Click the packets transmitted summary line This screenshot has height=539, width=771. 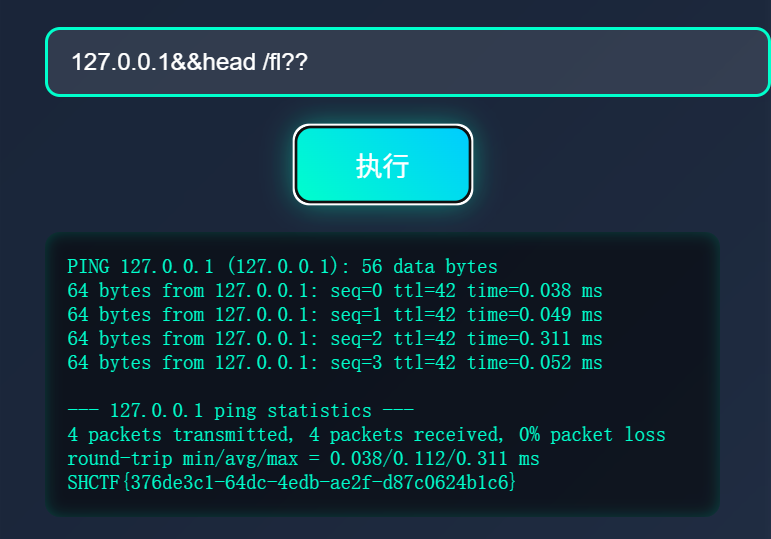[366, 435]
